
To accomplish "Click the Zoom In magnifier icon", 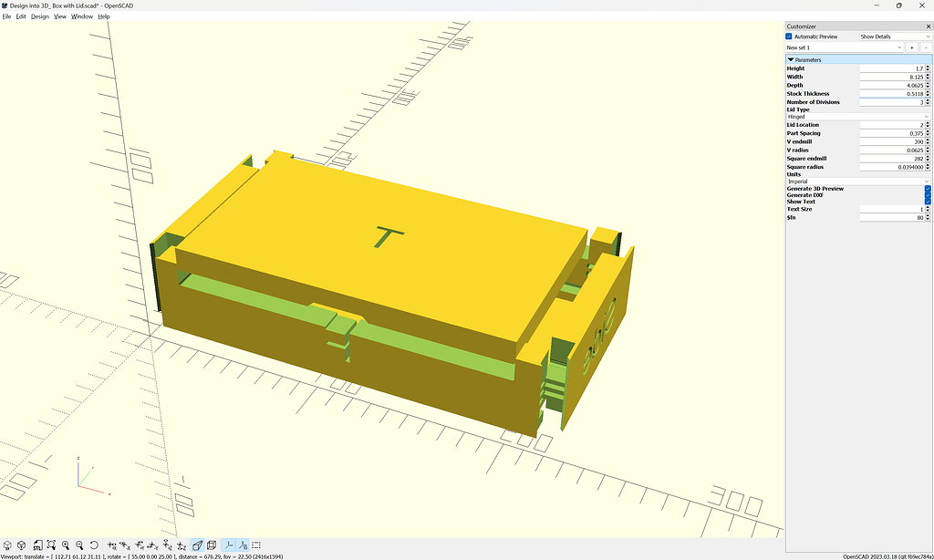I will [x=66, y=545].
